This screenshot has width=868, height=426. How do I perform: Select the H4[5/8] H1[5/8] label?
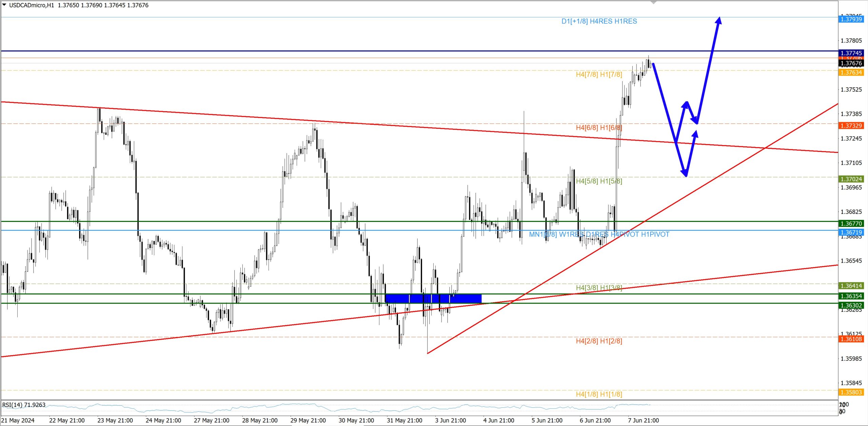[x=599, y=181]
